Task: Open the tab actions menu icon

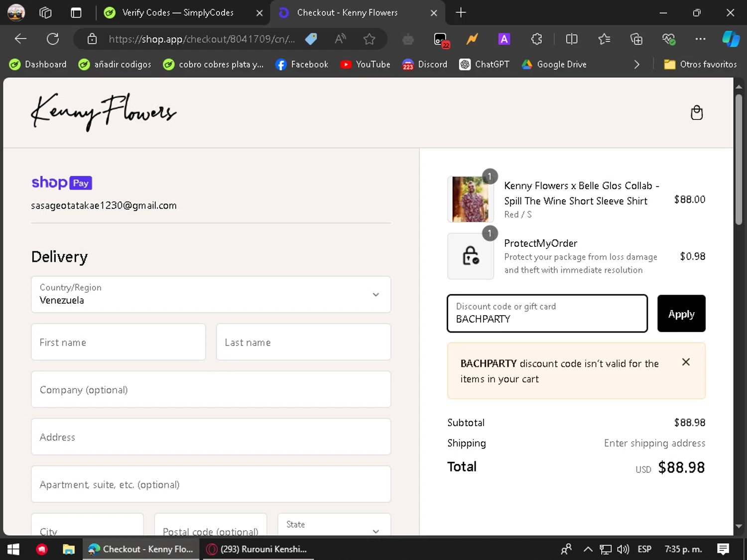Action: tap(76, 12)
